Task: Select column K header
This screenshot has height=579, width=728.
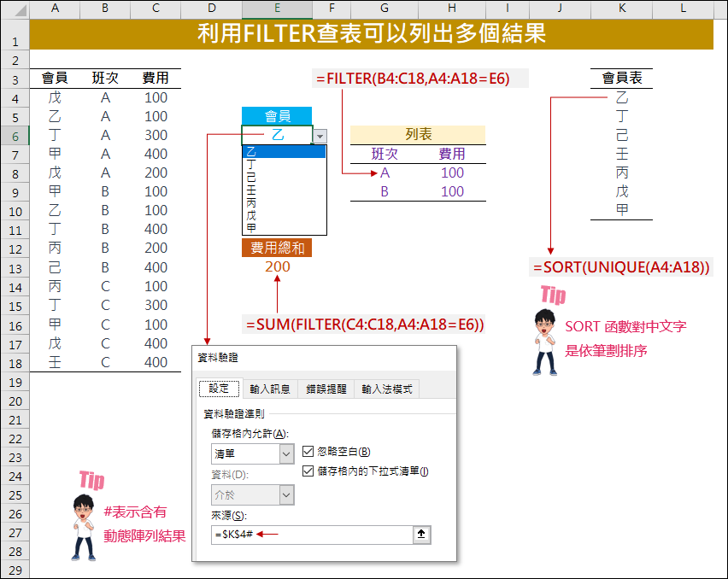Action: click(x=622, y=9)
